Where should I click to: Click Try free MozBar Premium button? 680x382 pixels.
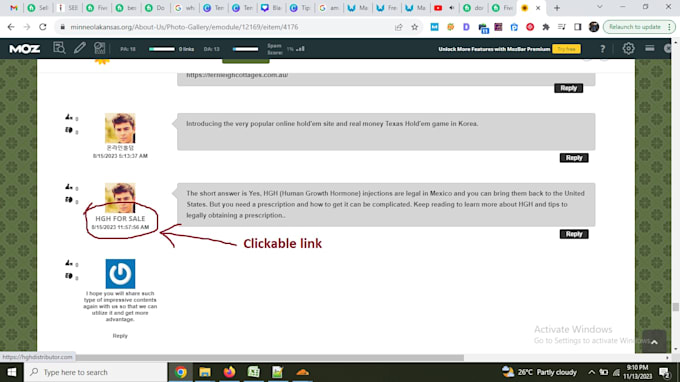566,49
